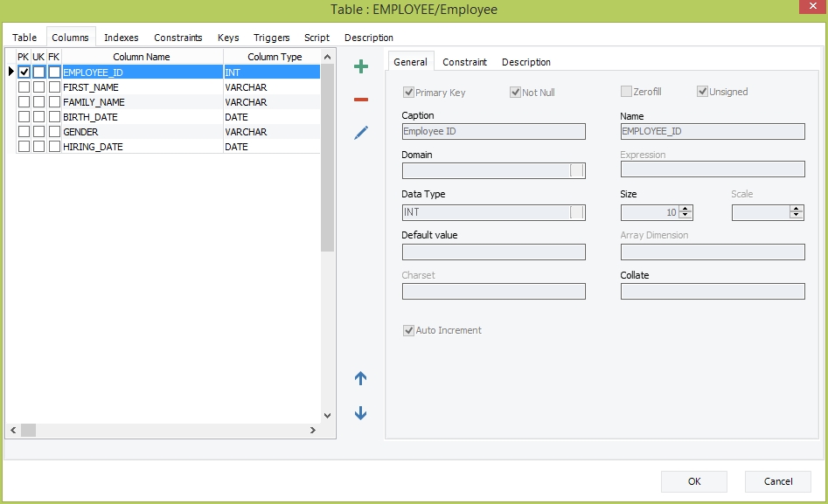Click the green plus add column icon

[360, 66]
